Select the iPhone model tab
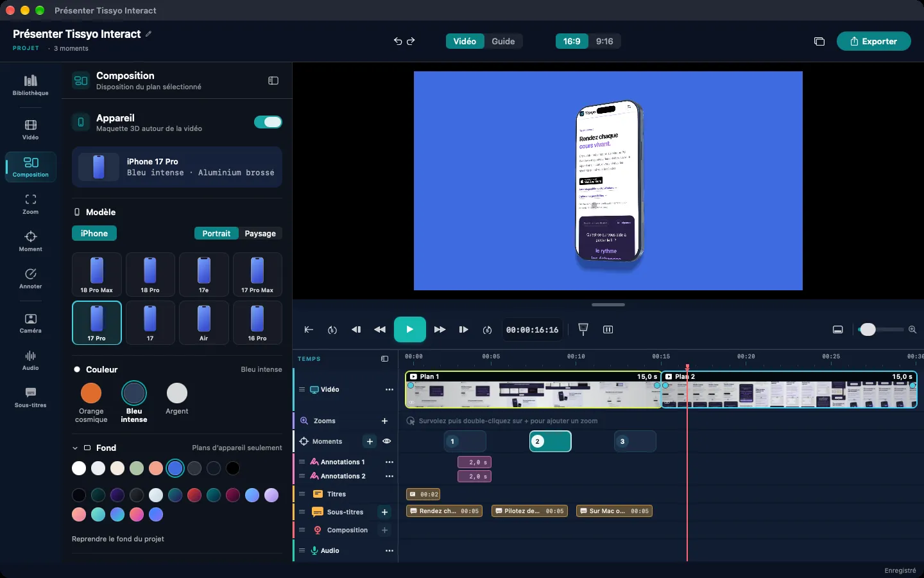The width and height of the screenshot is (924, 578). click(94, 233)
